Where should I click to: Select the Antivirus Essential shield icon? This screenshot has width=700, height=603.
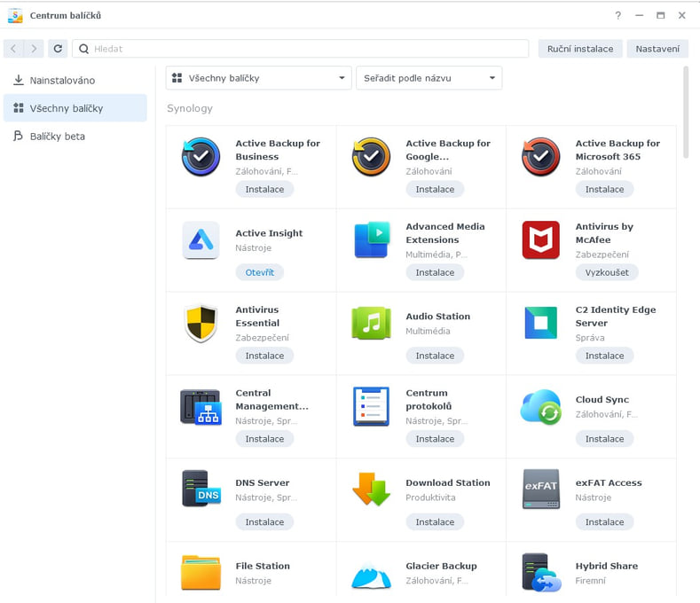point(201,323)
